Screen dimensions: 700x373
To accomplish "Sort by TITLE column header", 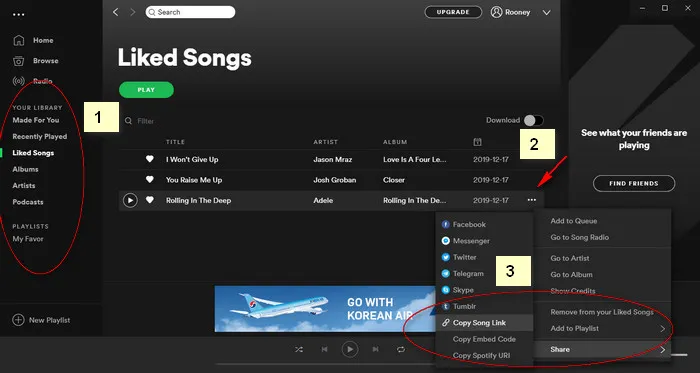I will pos(175,142).
